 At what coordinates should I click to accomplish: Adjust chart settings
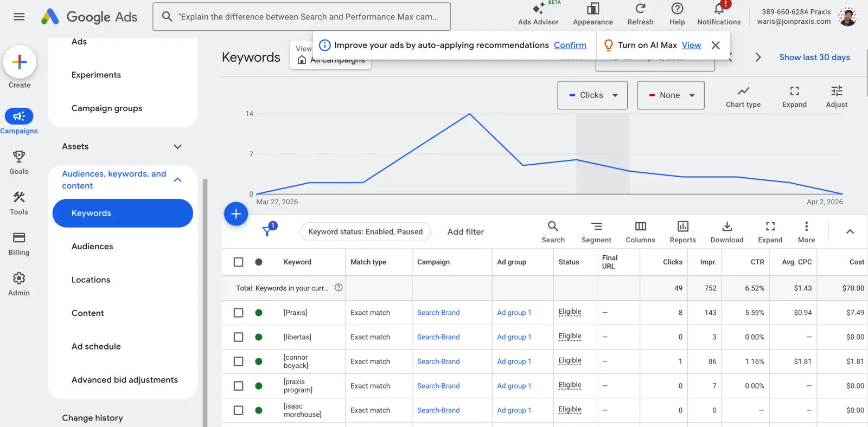pos(837,96)
